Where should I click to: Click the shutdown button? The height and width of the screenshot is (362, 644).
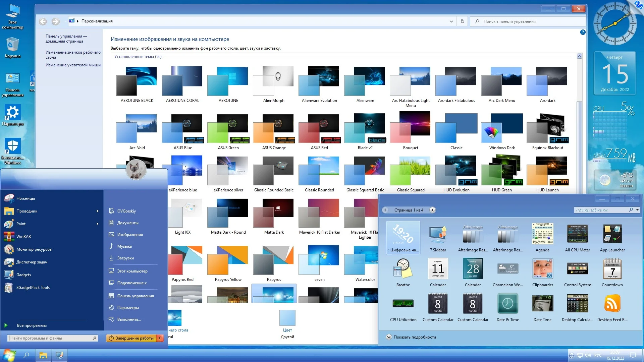131,338
